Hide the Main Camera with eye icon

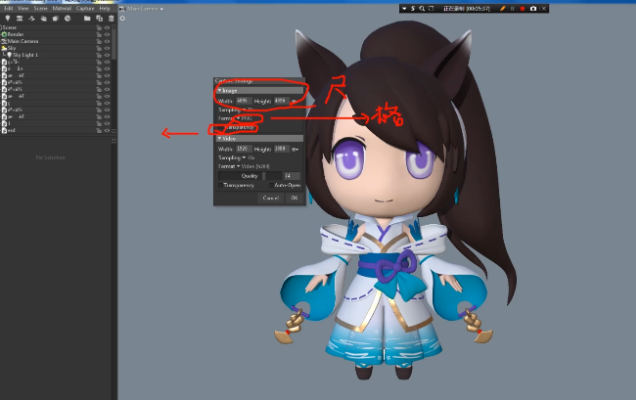point(107,40)
